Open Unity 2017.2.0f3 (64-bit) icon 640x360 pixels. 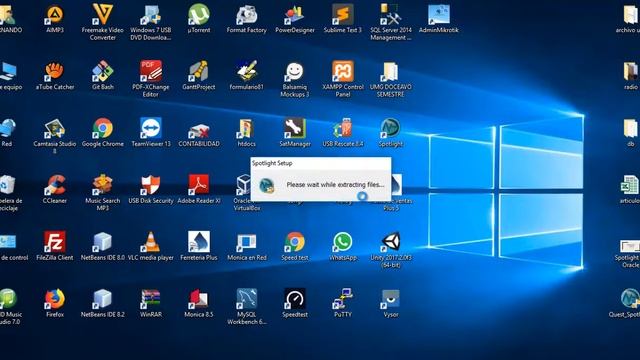coord(391,242)
